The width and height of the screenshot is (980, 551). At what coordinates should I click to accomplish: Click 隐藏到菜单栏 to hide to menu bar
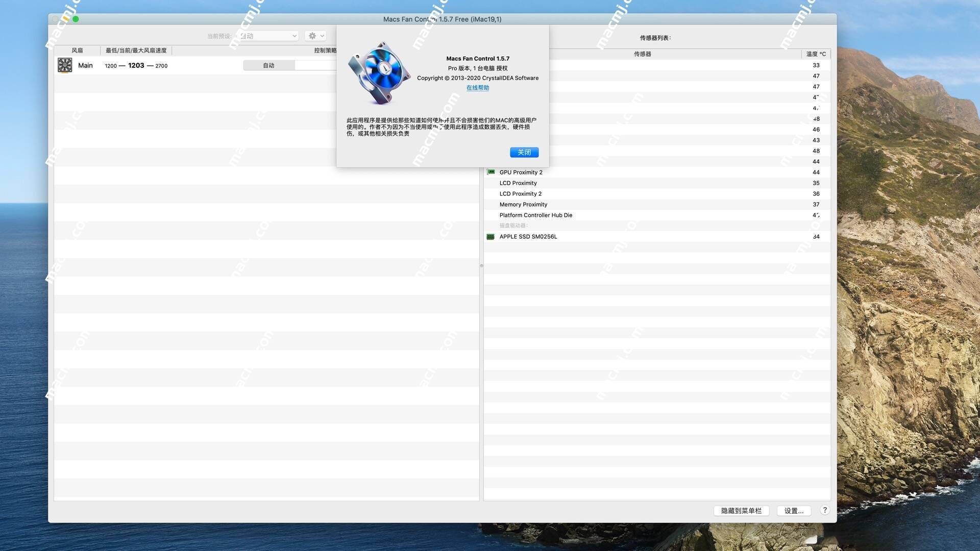741,511
